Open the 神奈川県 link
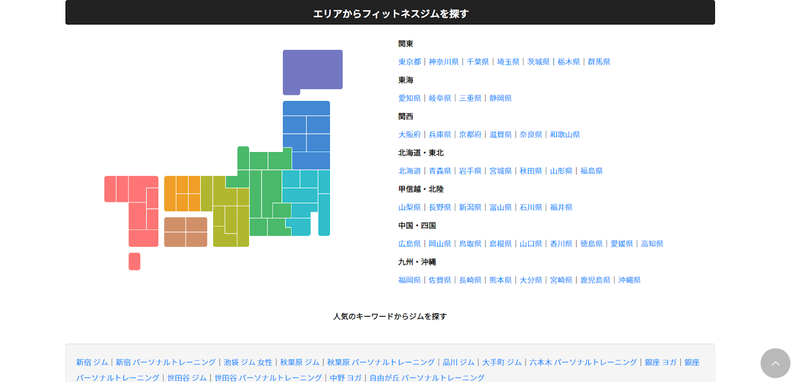800x382 pixels. pyautogui.click(x=443, y=62)
